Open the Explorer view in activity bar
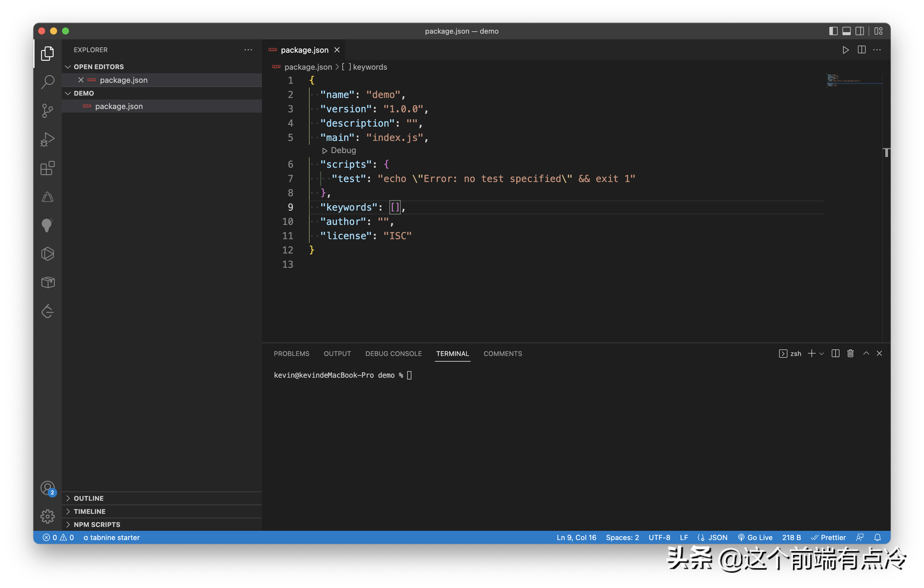Image resolution: width=924 pixels, height=588 pixels. (x=48, y=53)
